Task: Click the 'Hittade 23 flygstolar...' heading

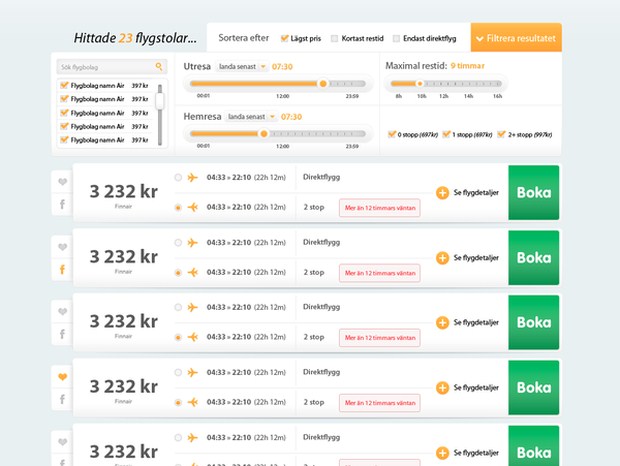Action: (135, 38)
